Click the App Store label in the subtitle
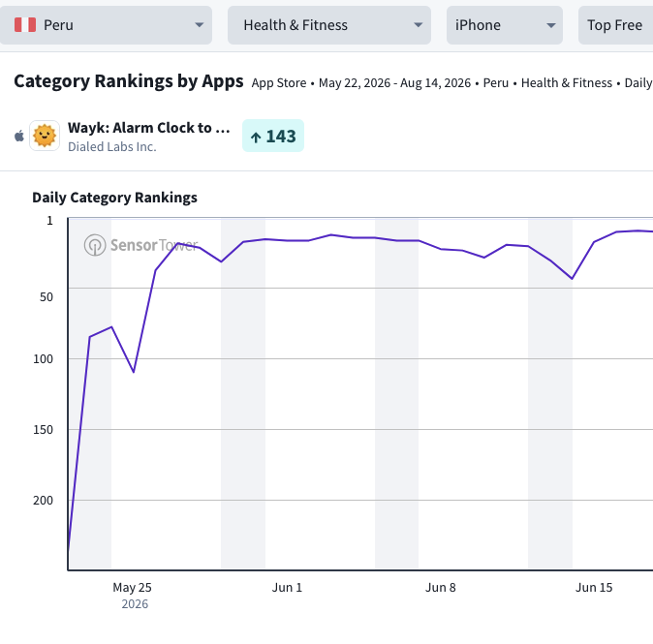Viewport: 653px width, 644px height. [279, 83]
